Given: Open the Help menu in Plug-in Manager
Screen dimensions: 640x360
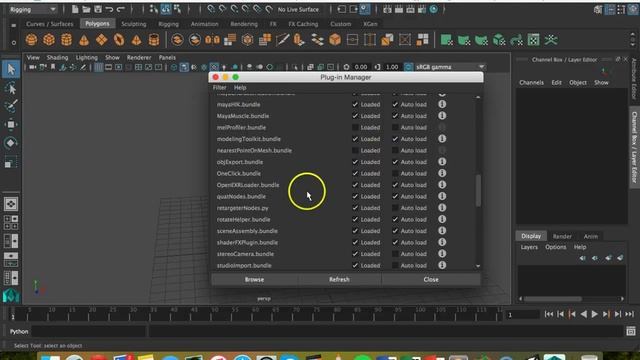Looking at the screenshot, I should tap(240, 87).
